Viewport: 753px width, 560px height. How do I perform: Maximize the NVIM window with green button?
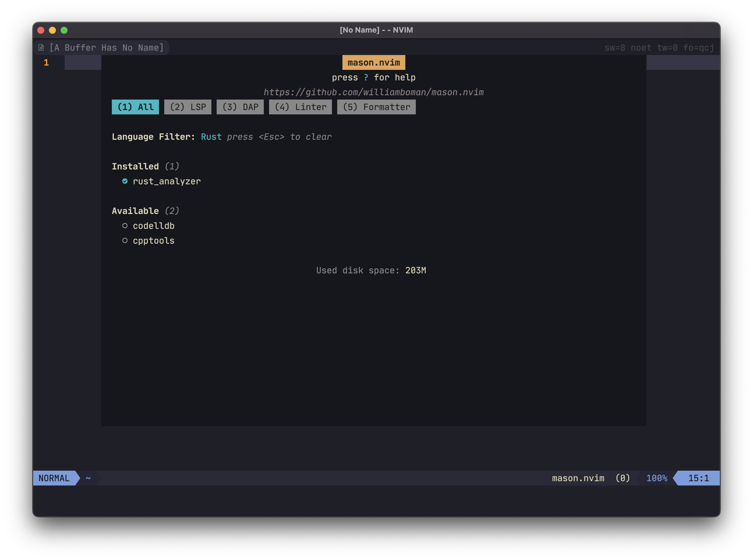64,30
